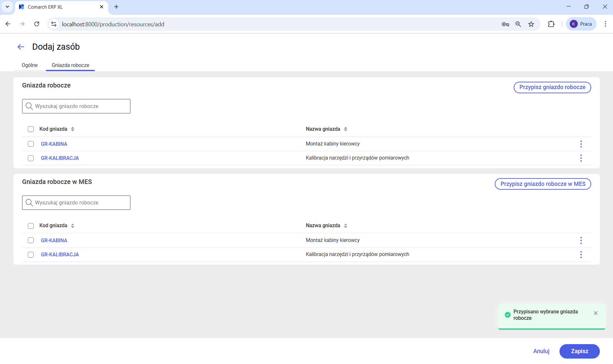Open row menu for GR-KABINA in MES section
The width and height of the screenshot is (613, 364).
coord(581,240)
